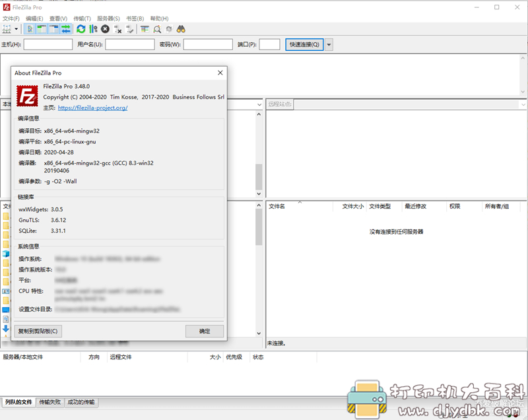Focus the 主机(H) host input field
The height and width of the screenshot is (420, 528).
click(x=48, y=44)
